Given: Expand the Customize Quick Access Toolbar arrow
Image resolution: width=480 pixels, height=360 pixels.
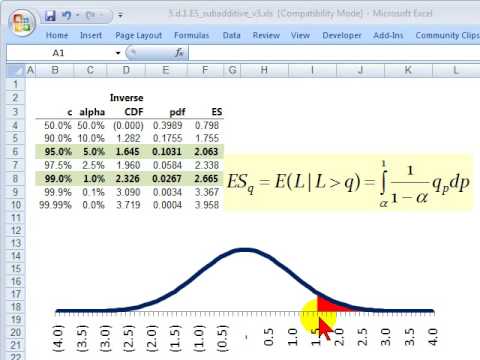Looking at the screenshot, I should click(120, 15).
